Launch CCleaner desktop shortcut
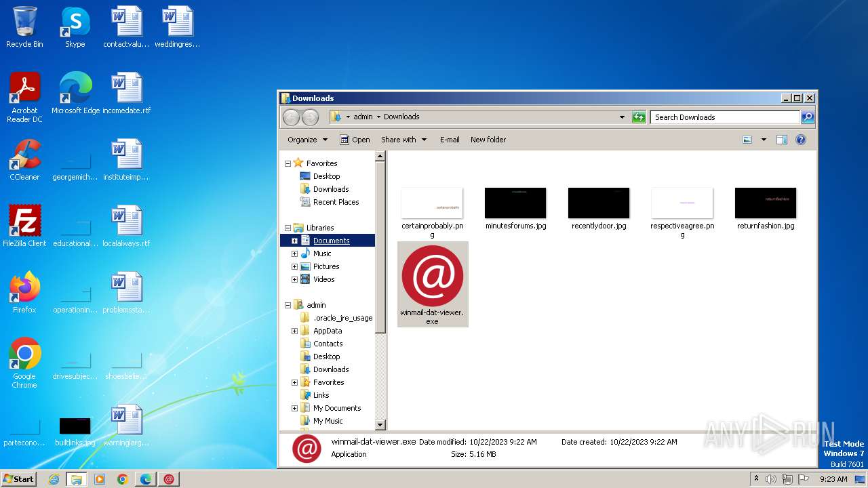This screenshot has height=488, width=868. 24,160
